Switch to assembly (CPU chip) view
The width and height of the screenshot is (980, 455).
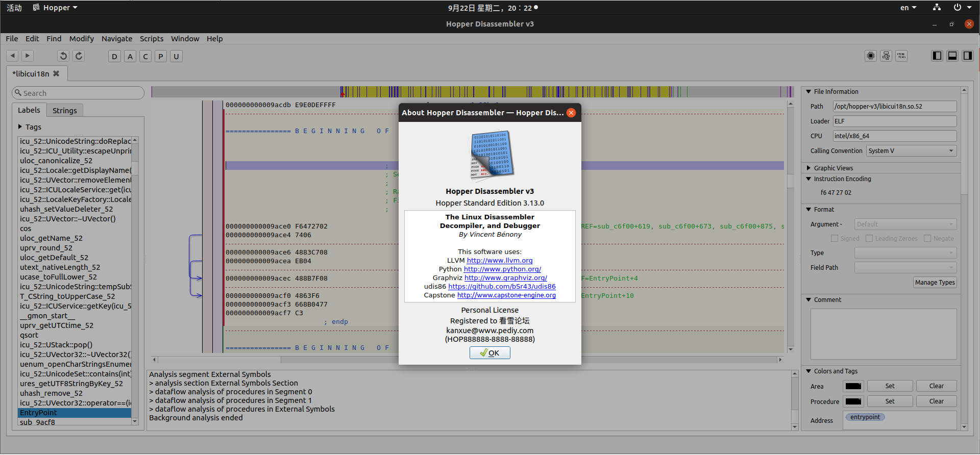[x=871, y=56]
